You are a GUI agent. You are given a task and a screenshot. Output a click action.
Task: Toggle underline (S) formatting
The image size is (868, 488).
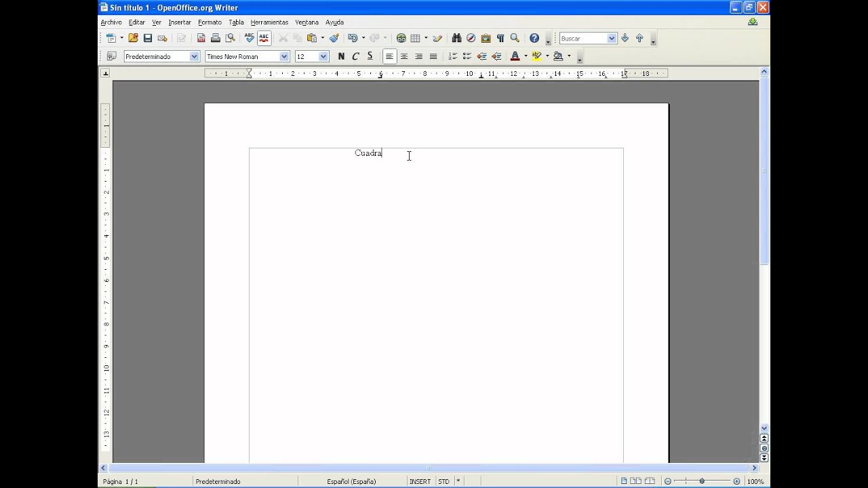(370, 56)
